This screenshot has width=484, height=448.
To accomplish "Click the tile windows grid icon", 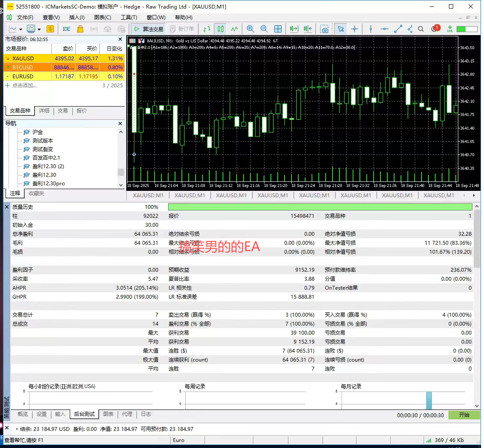I will point(278,29).
